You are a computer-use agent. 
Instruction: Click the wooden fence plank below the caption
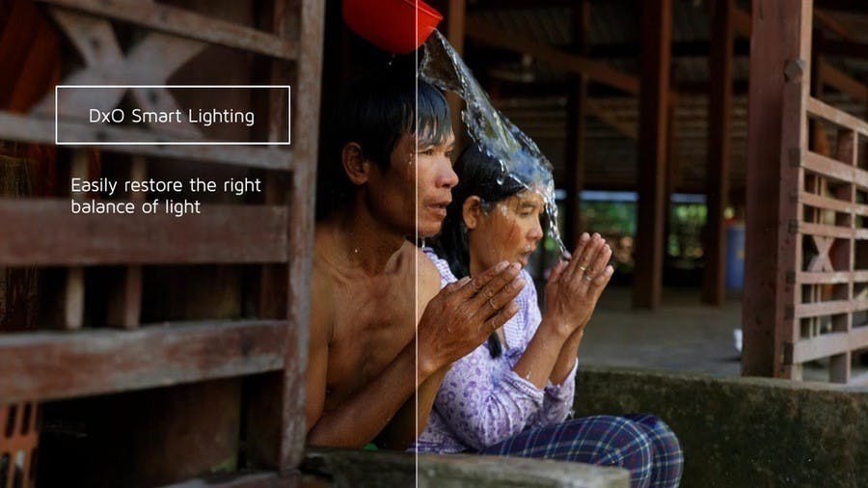pos(145,232)
